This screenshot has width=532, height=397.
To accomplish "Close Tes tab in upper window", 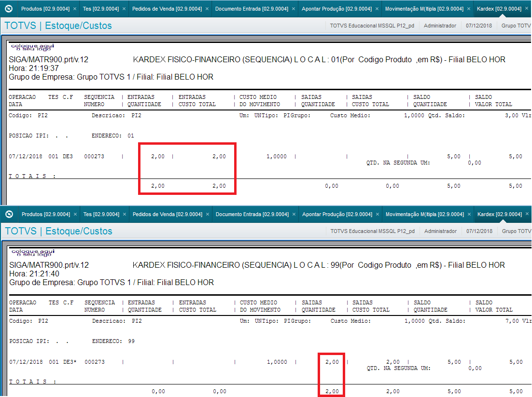I will coord(124,9).
